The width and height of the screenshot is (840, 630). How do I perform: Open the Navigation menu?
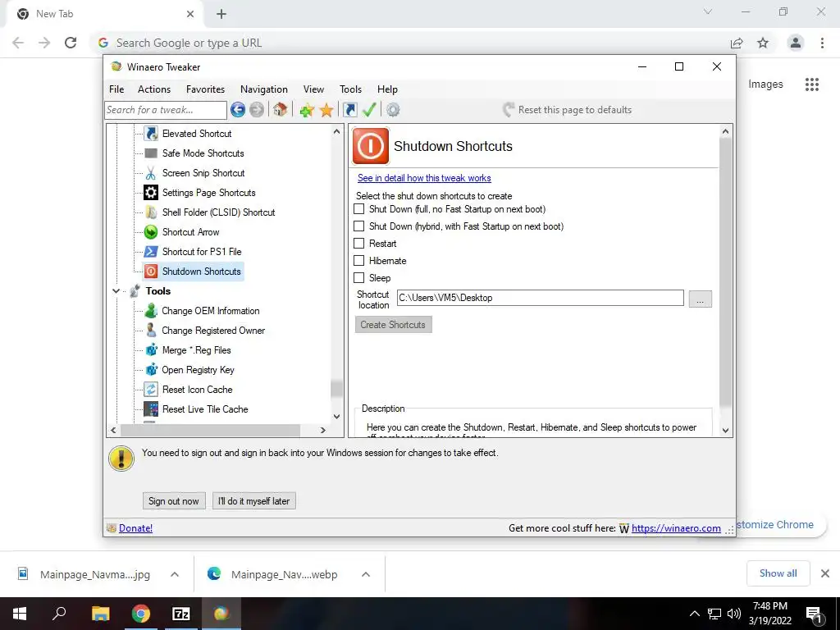click(x=263, y=89)
